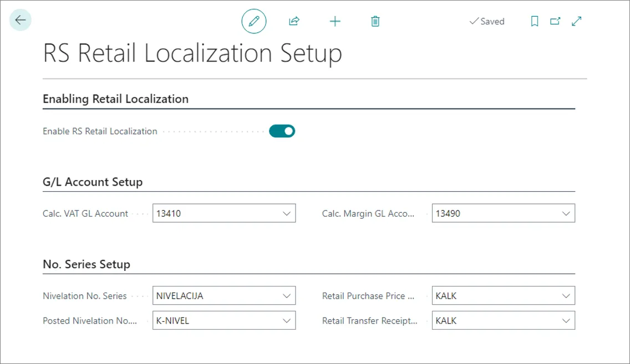
Task: Collapse No. Series Setup section heading
Action: [87, 264]
